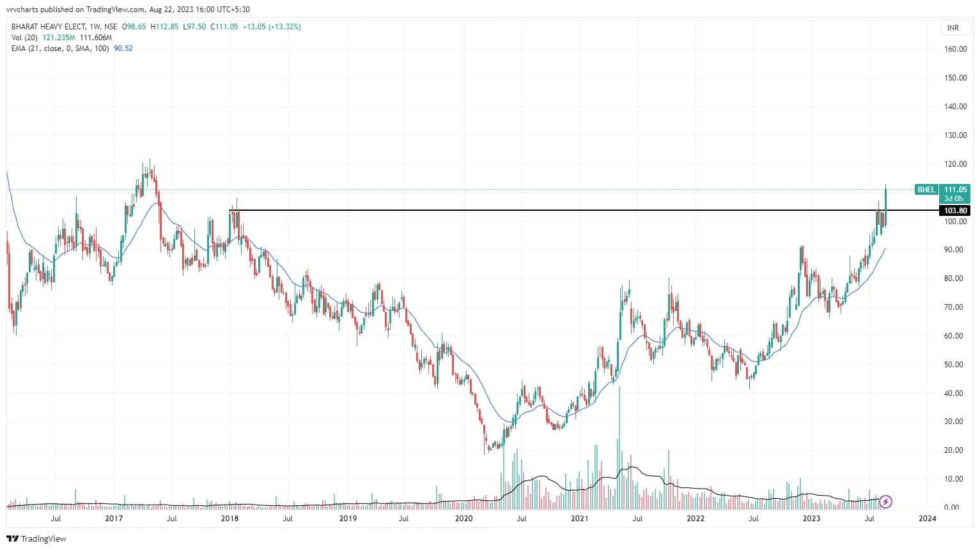Click the 2020 label on time axis

[463, 519]
